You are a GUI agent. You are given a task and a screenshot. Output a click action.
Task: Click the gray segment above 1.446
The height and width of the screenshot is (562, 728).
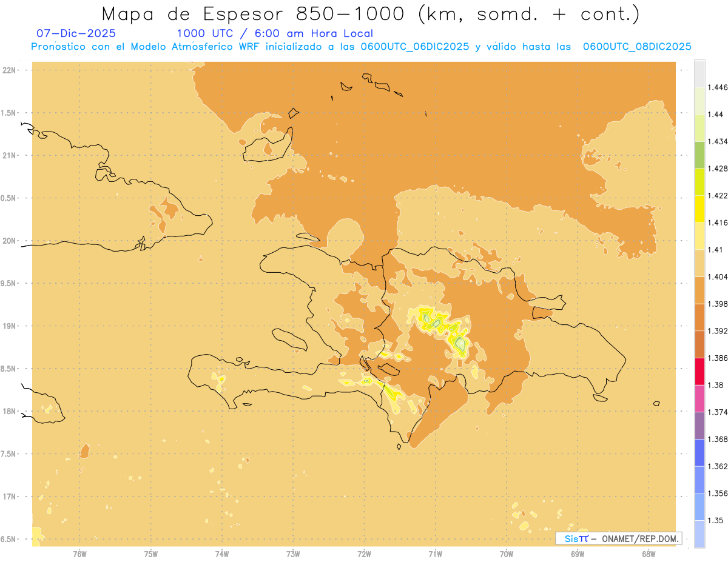coord(699,74)
